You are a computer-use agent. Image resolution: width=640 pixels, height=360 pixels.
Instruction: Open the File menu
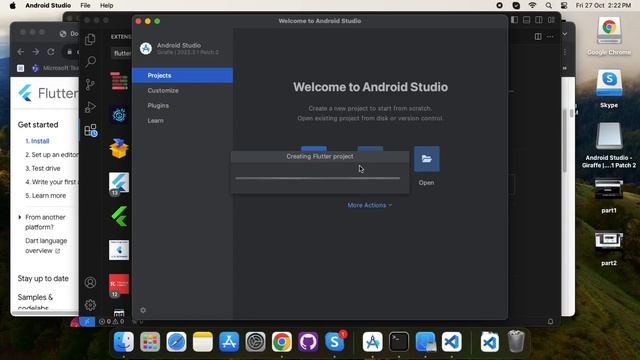85,5
